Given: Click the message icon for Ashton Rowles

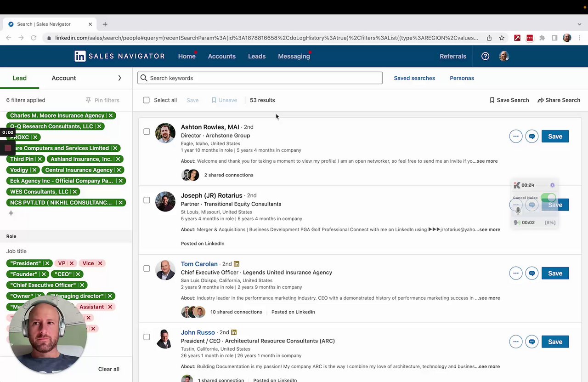Looking at the screenshot, I should 532,137.
